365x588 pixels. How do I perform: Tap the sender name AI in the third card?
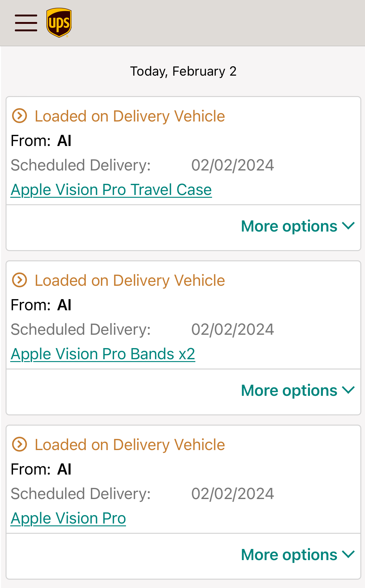[64, 469]
